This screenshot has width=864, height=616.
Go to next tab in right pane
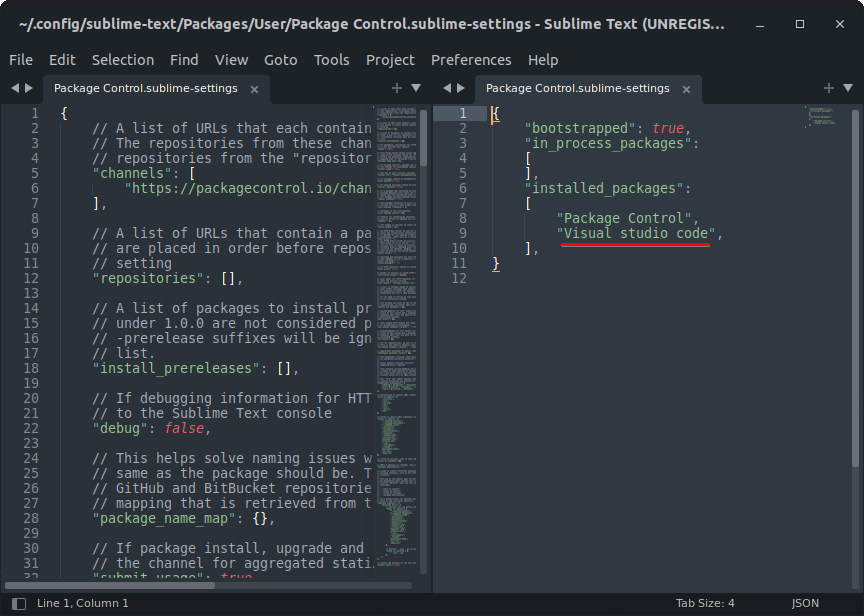tap(461, 88)
